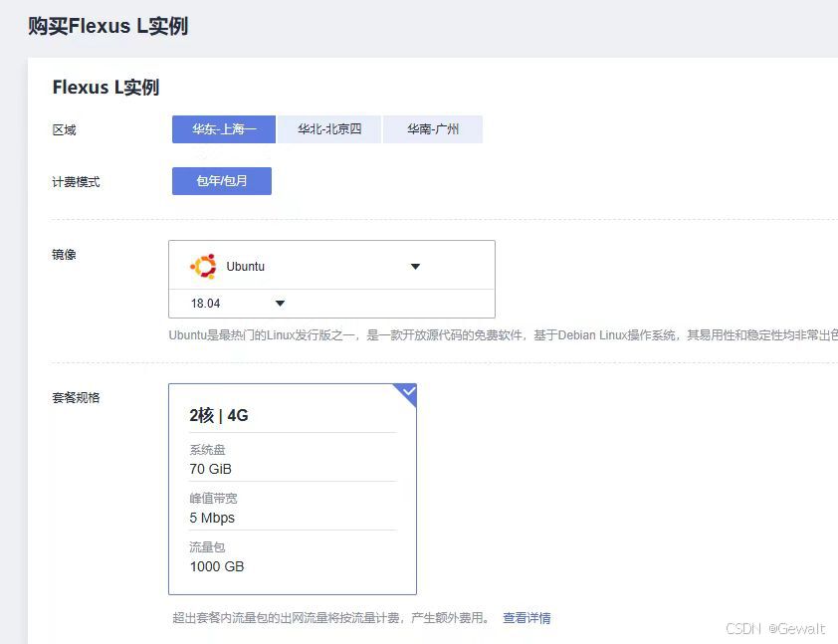Click the 峰值带宽 label in the card

(x=213, y=498)
